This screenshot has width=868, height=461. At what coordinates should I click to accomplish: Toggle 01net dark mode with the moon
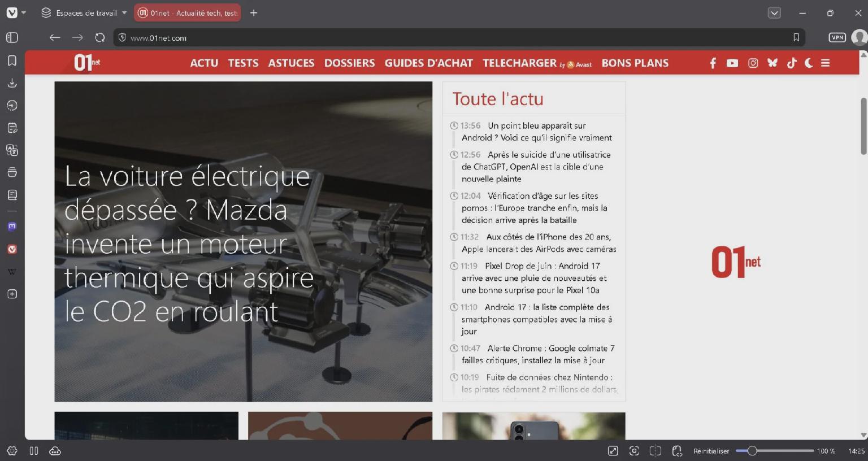(x=809, y=63)
